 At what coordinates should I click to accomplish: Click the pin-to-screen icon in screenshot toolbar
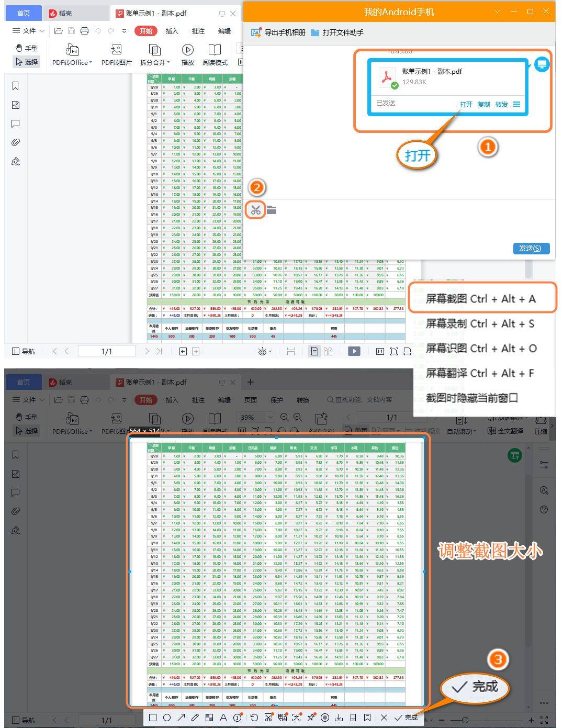[x=311, y=718]
